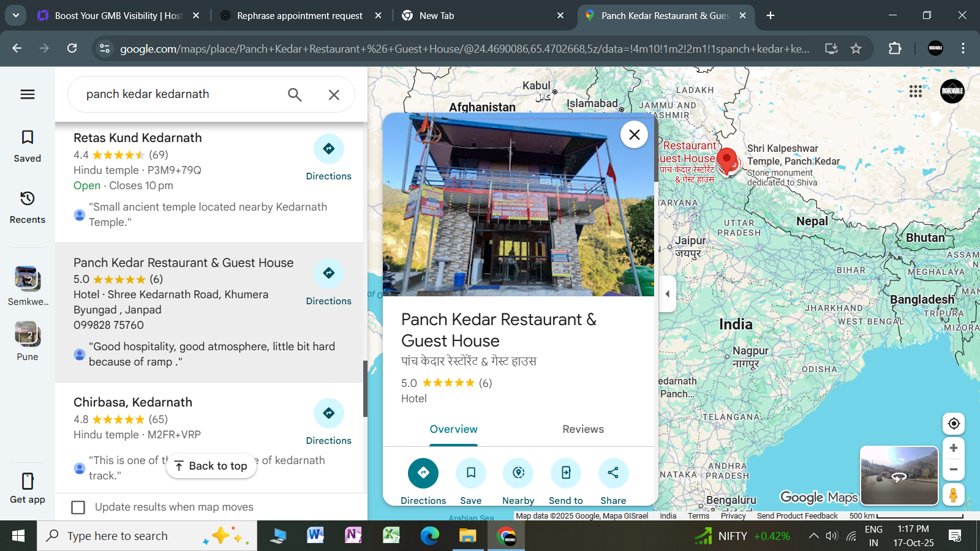Click the Get app phone icon
The width and height of the screenshot is (980, 551).
pyautogui.click(x=28, y=481)
